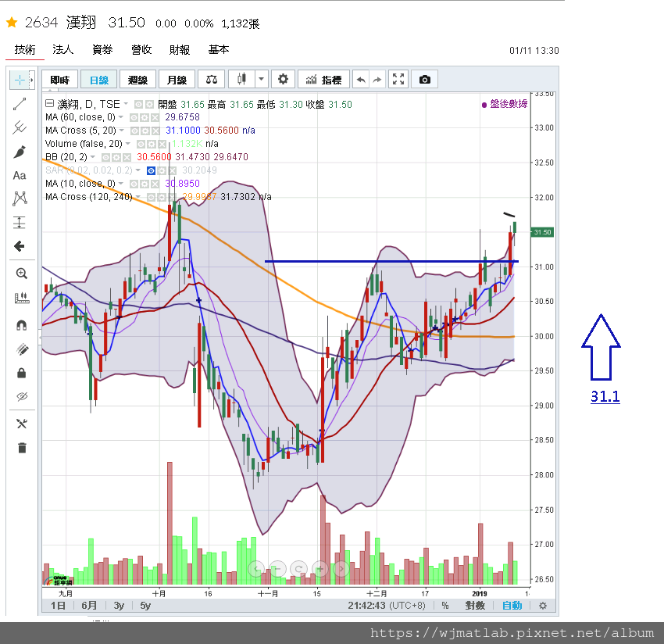664x644 pixels.
Task: Enter fullscreen chart mode
Action: click(x=398, y=79)
